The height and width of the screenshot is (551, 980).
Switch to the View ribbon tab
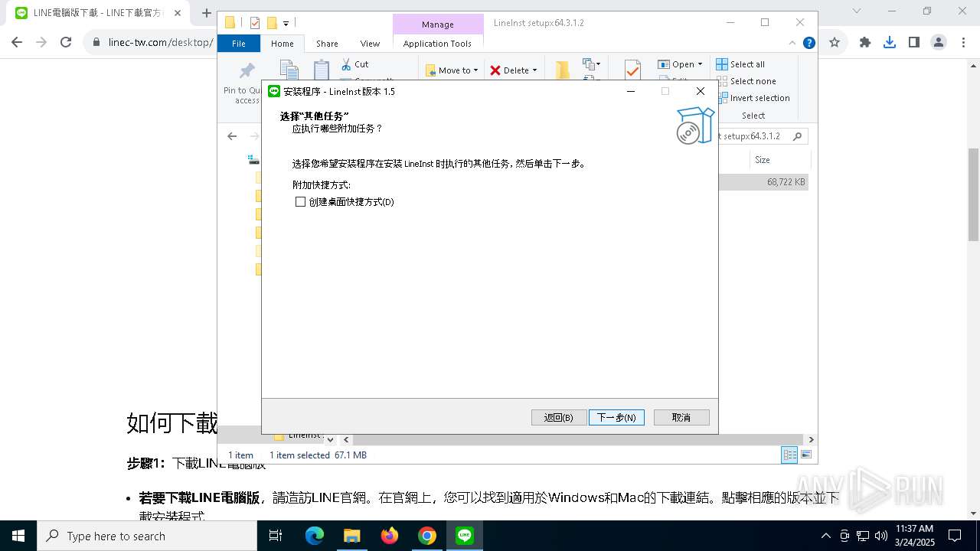click(x=370, y=44)
